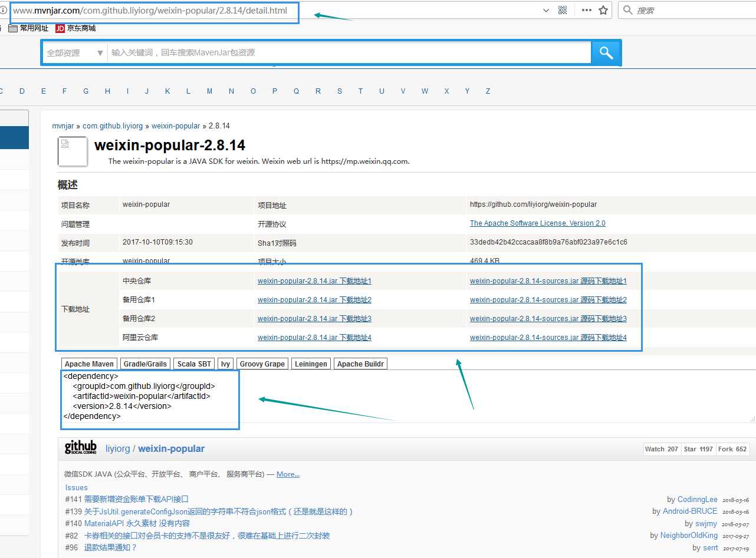Screen dimensions: 756x558
Task: Switch to the Gradle/Grails tab
Action: click(145, 364)
